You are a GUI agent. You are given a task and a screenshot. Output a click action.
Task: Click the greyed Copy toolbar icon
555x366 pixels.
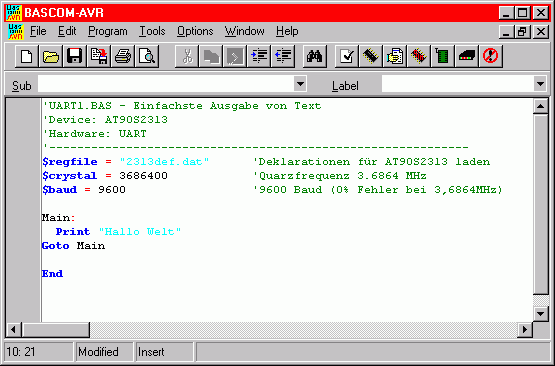(x=211, y=56)
